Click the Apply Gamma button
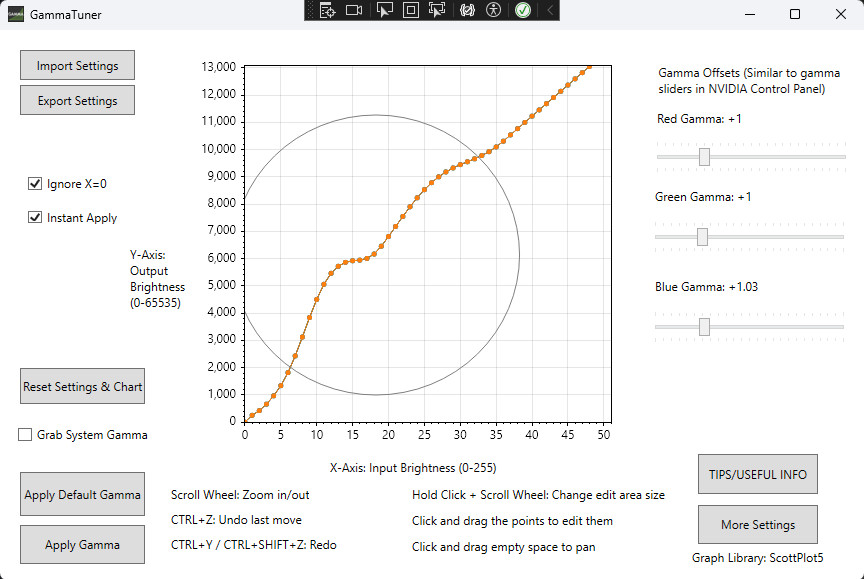The width and height of the screenshot is (864, 579). pos(82,545)
